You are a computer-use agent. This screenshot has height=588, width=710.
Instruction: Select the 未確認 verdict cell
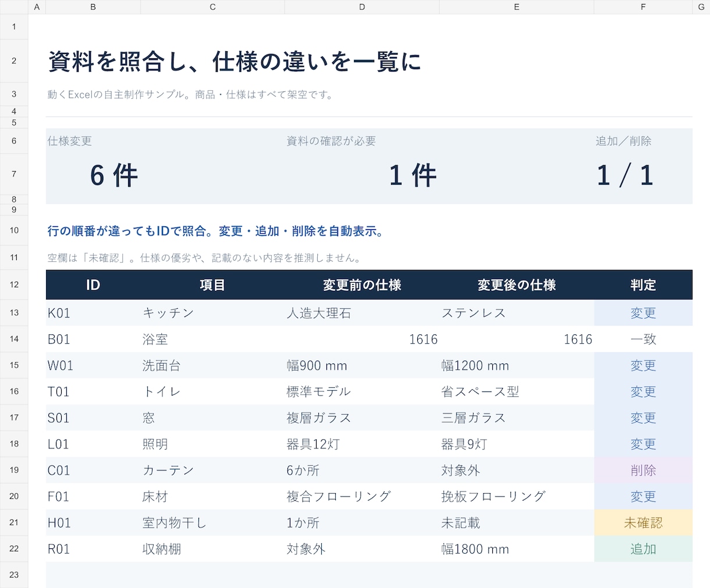(643, 522)
